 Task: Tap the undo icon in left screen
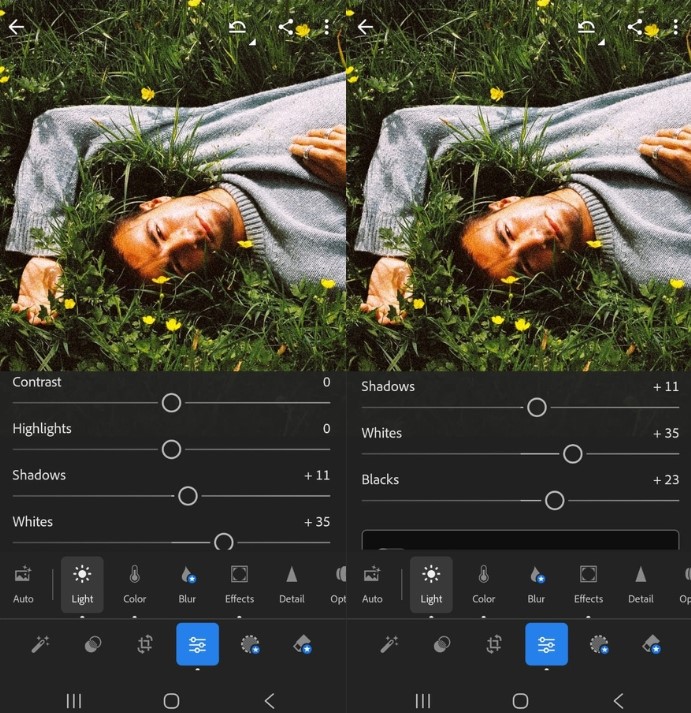click(237, 27)
